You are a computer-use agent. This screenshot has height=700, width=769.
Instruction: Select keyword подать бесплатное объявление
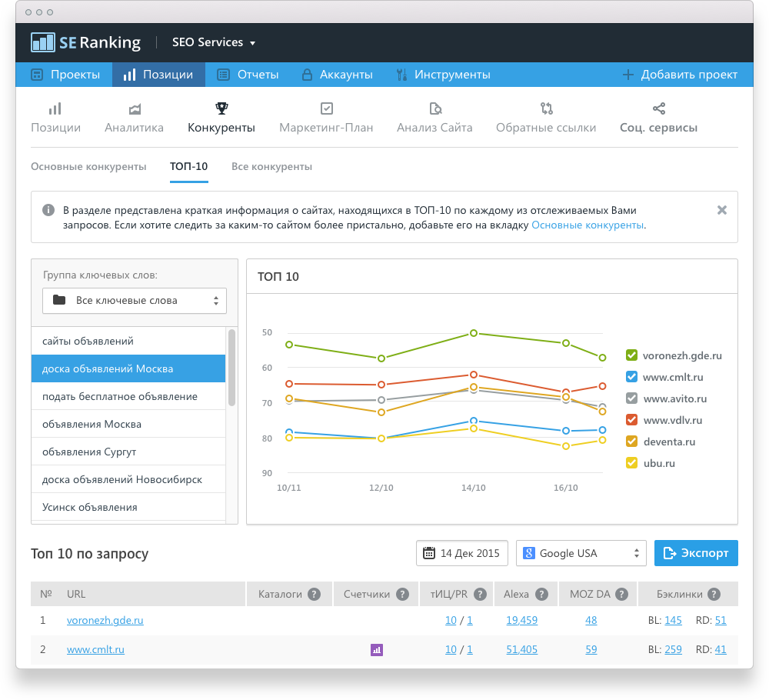128,396
